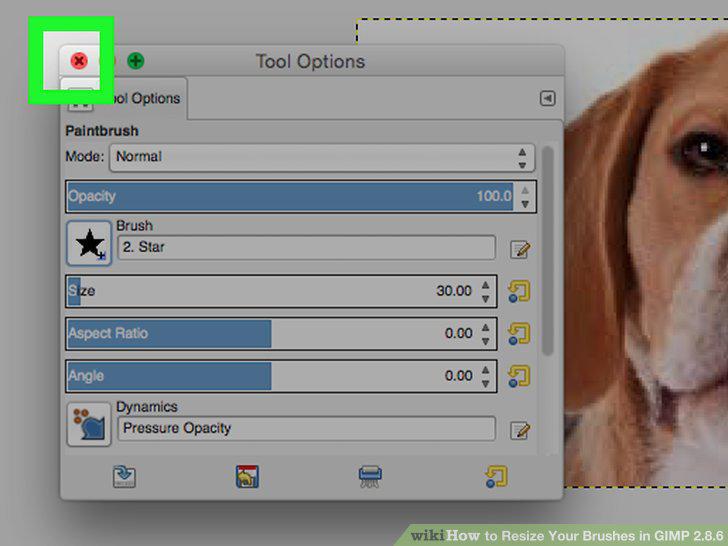Reset Size to the brush's native size

tap(519, 291)
